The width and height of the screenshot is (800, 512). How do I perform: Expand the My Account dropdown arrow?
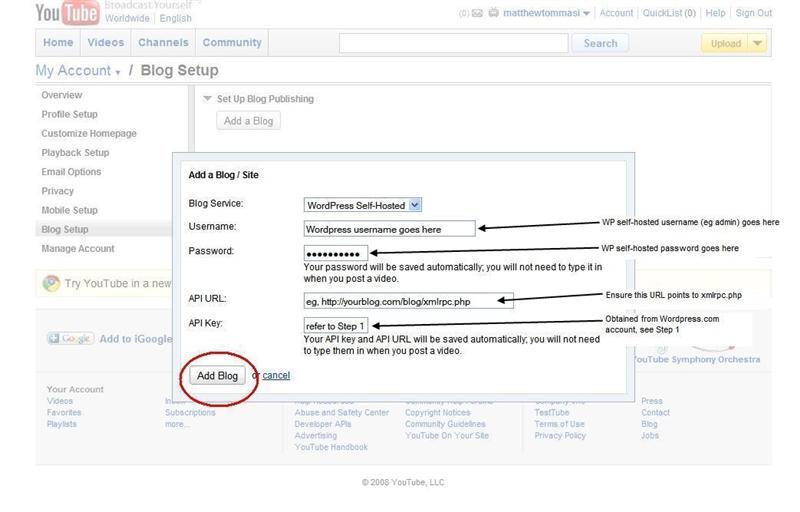tap(118, 73)
